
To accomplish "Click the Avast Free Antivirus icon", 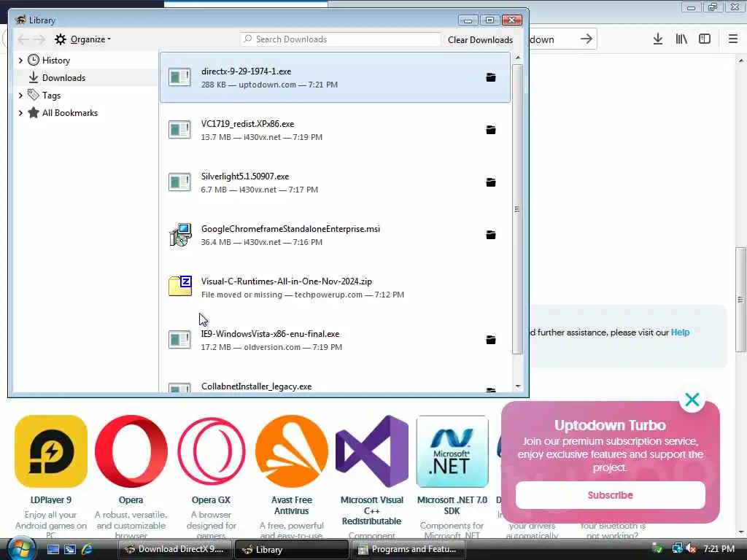I will [x=292, y=451].
